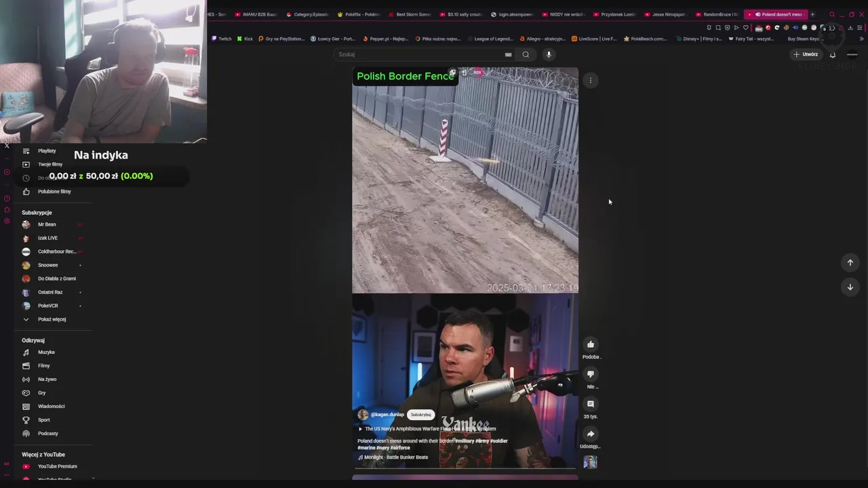Open LiveScore bookmark

point(594,39)
